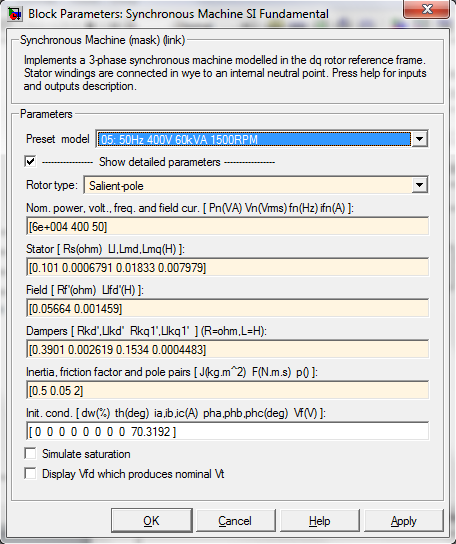
Task: Click the nominal power voltage frequency field
Action: (228, 227)
